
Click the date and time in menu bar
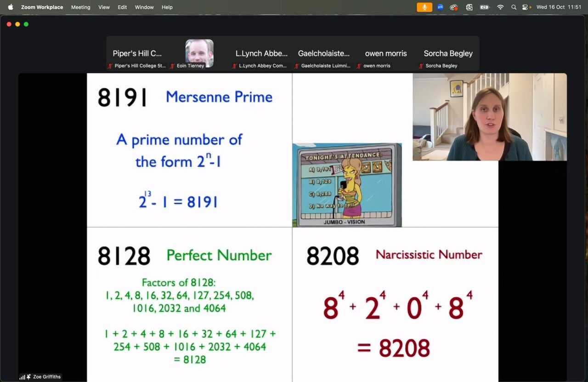pos(559,7)
